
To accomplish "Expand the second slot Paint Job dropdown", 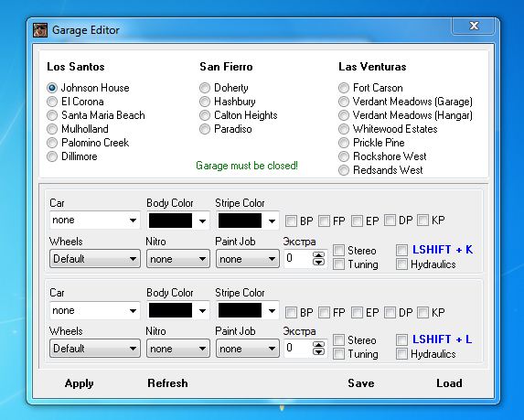I will pyautogui.click(x=247, y=349).
